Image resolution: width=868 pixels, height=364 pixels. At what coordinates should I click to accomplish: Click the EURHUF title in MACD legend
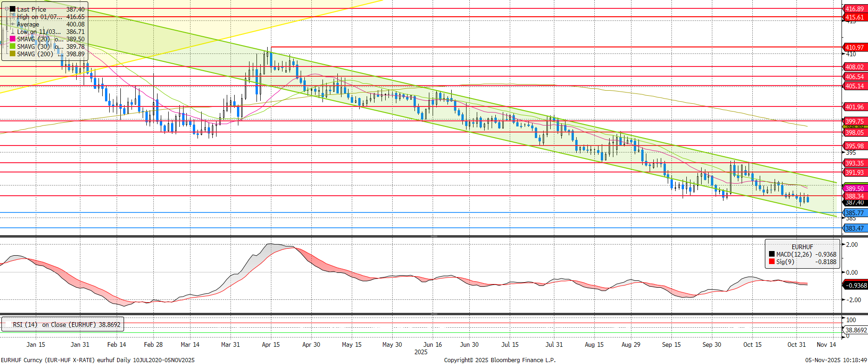tap(802, 247)
